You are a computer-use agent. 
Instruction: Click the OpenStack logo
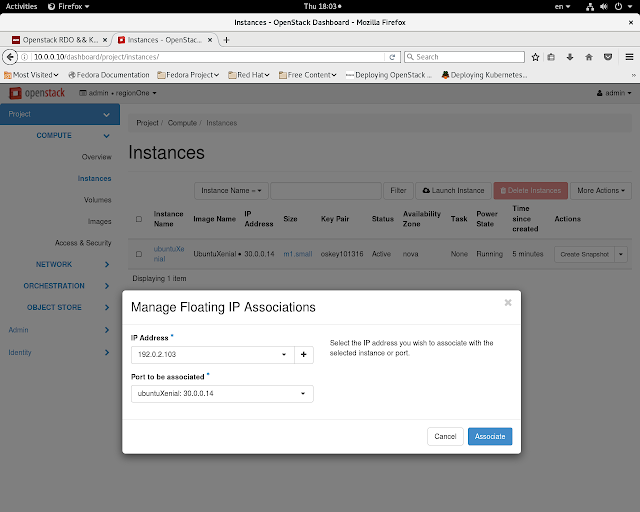point(37,93)
